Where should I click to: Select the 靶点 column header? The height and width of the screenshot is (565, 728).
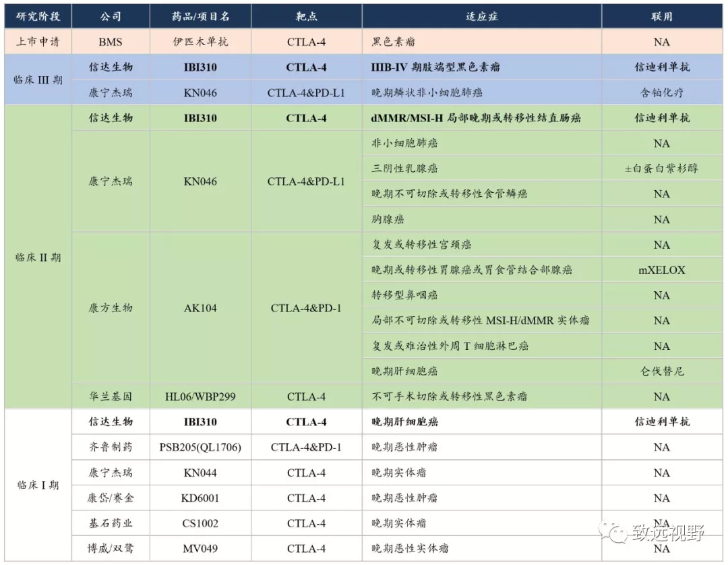[307, 17]
